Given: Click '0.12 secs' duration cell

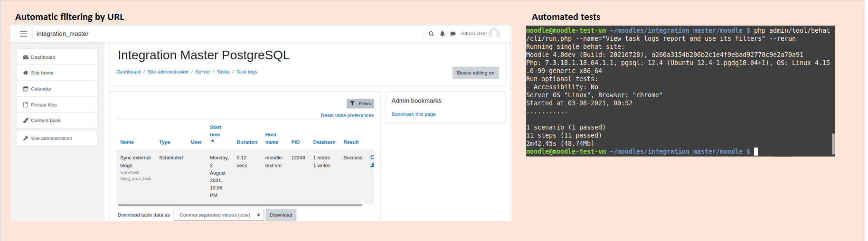Looking at the screenshot, I should pos(242,161).
